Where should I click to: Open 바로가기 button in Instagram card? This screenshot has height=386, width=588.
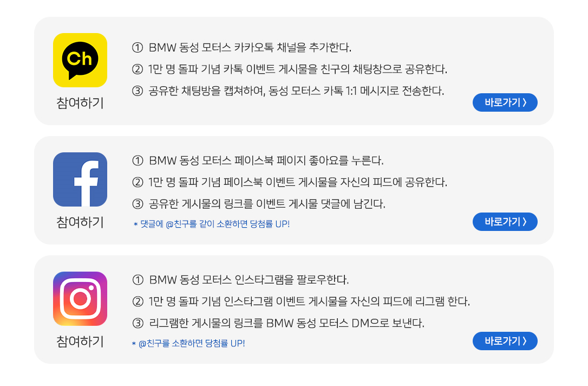pyautogui.click(x=505, y=341)
